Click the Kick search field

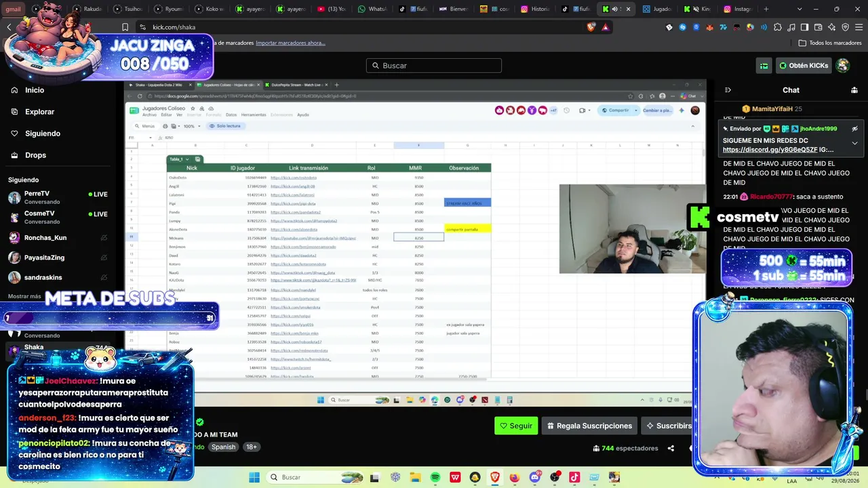[434, 66]
